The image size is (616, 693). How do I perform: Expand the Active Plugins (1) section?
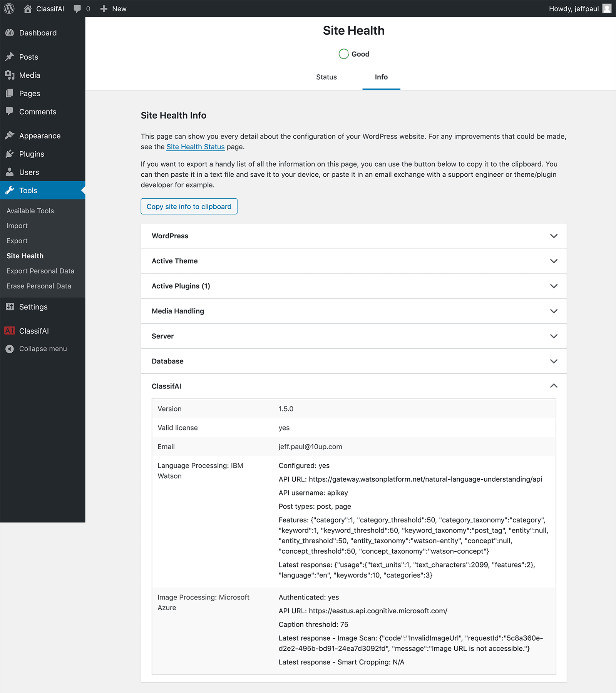354,286
